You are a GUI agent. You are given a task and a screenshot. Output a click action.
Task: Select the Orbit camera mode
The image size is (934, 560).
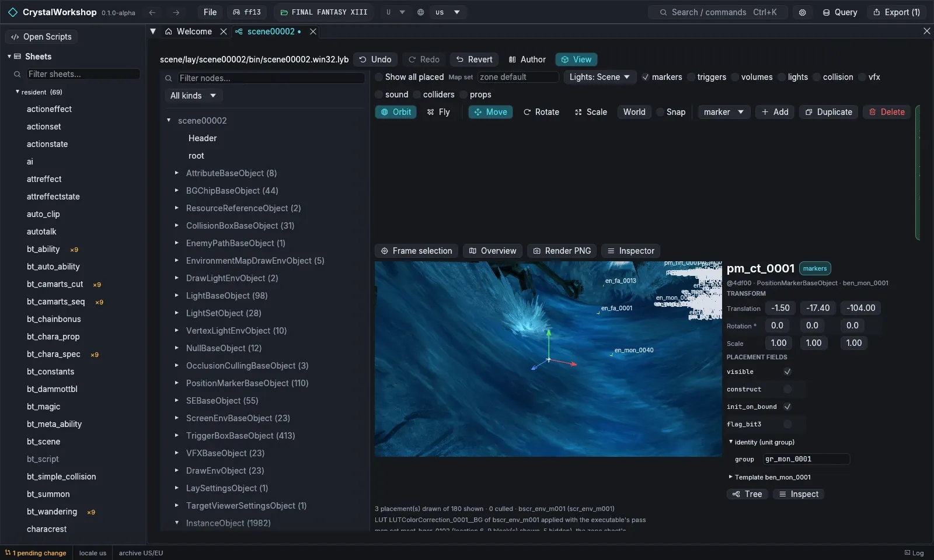pyautogui.click(x=396, y=112)
